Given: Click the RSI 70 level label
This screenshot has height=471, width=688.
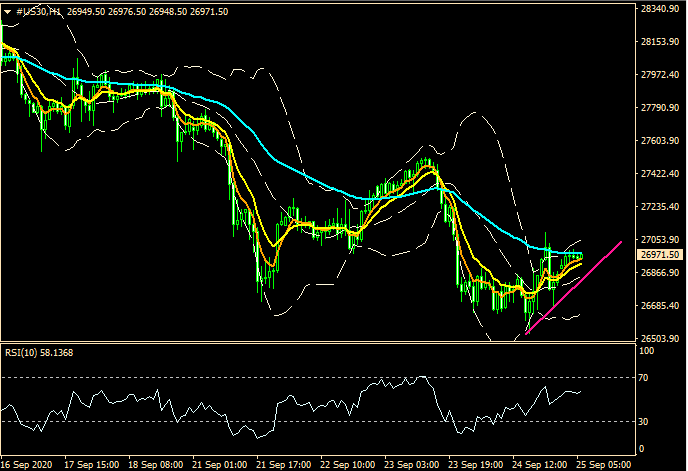Looking at the screenshot, I should click(x=646, y=377).
